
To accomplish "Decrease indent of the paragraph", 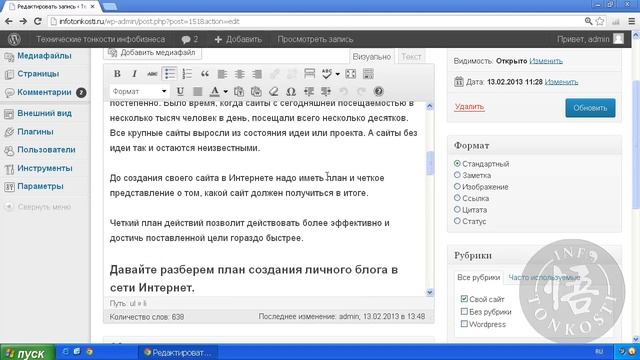I will pos(309,91).
